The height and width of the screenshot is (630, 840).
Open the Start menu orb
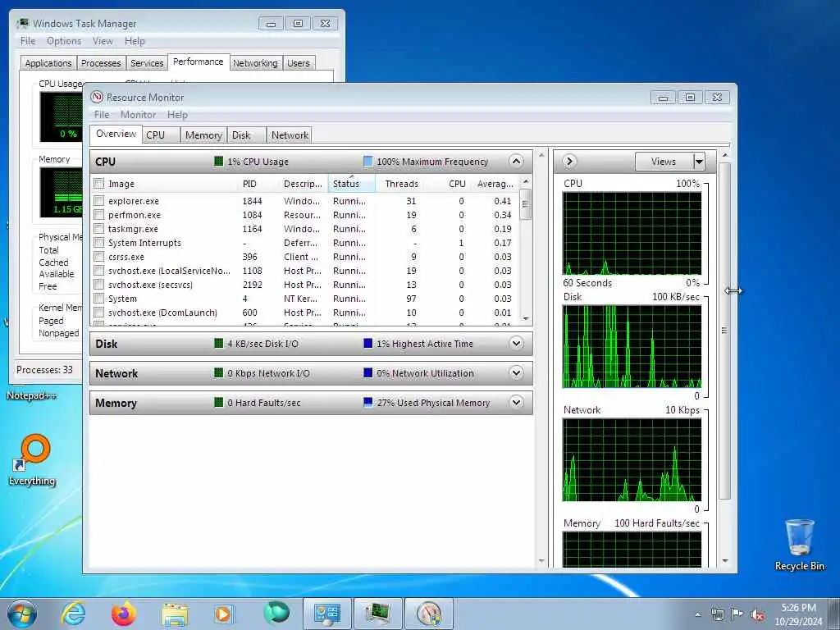click(22, 614)
